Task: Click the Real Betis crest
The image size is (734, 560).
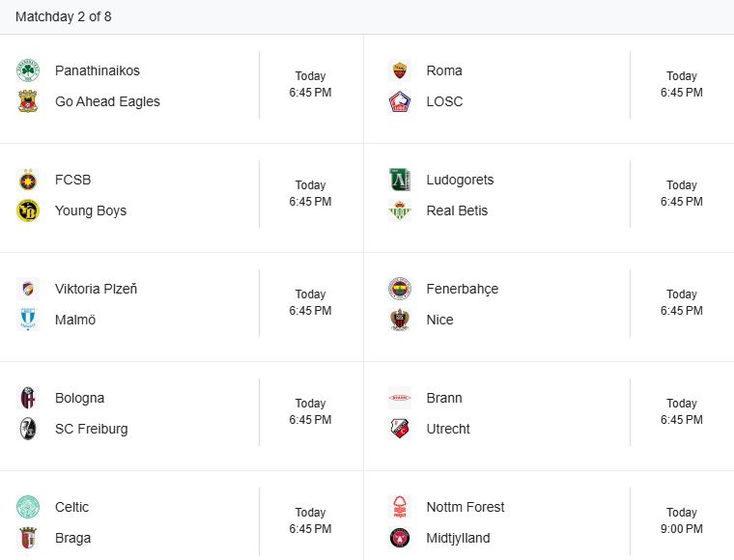Action: (399, 210)
